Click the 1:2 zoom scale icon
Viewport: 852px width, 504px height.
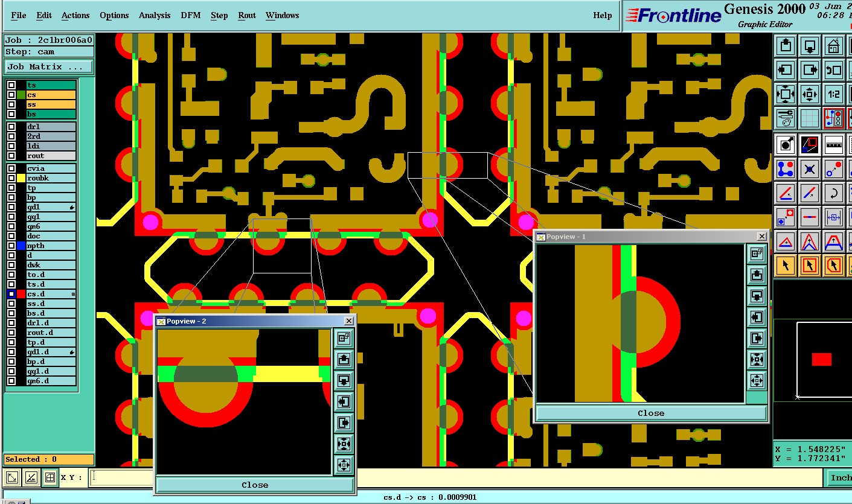point(833,94)
